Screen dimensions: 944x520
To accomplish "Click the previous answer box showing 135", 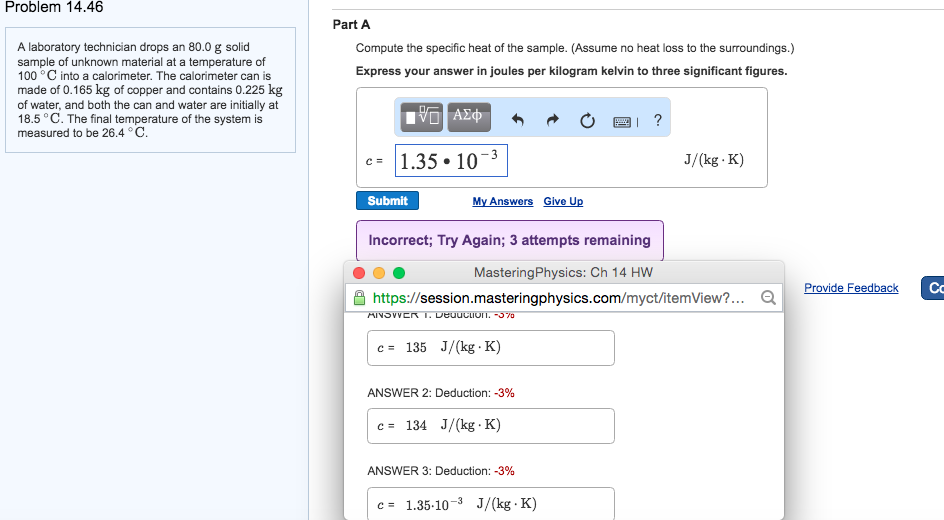I will coord(490,348).
